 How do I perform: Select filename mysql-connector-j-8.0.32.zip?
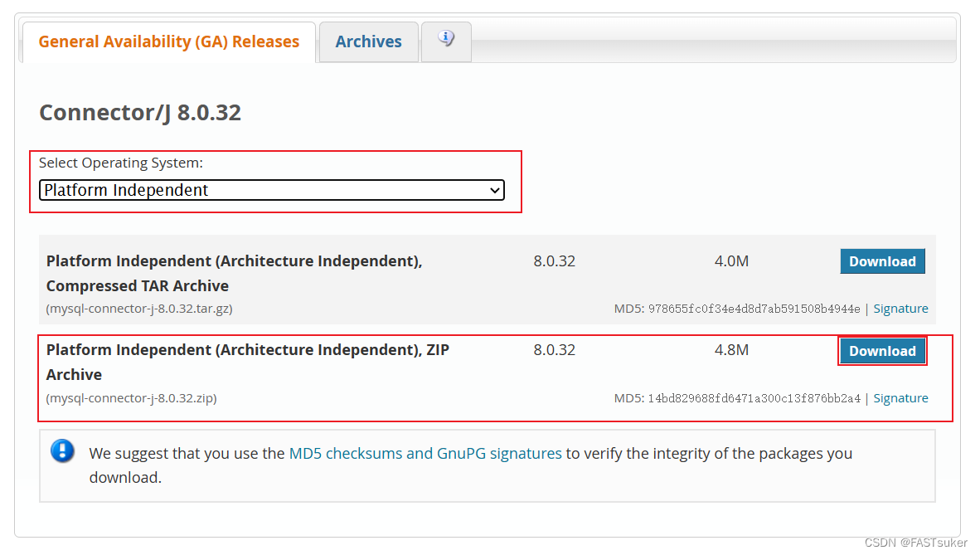131,398
